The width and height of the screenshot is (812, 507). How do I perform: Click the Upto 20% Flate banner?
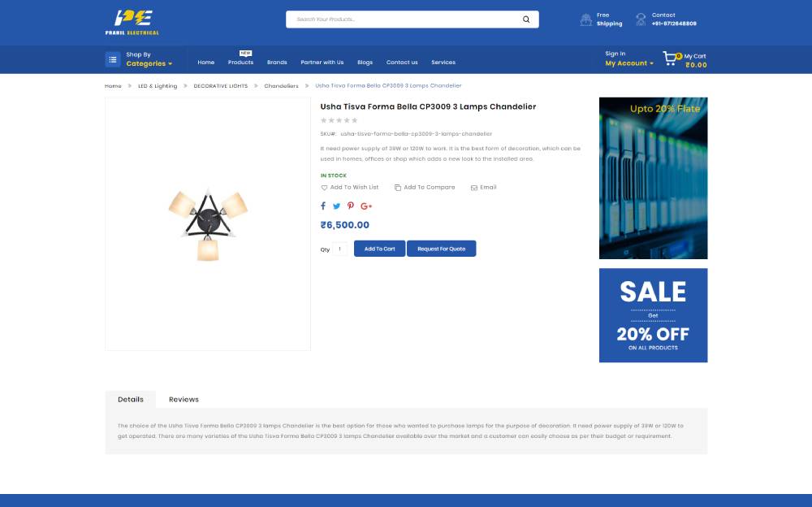(654, 178)
